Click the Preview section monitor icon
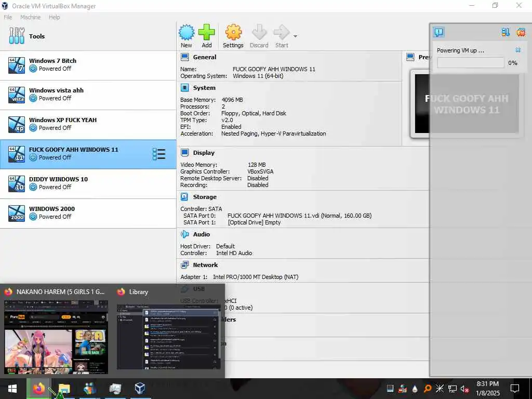Screen dimensions: 532x399 click(x=410, y=57)
